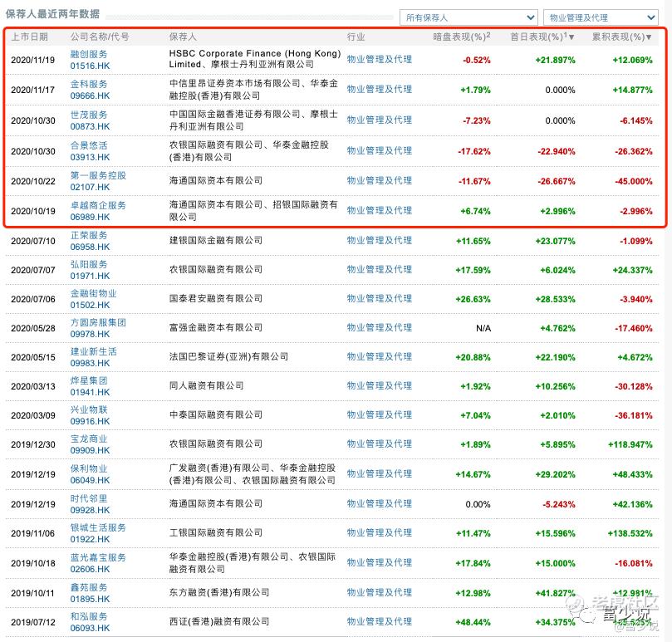The image size is (672, 642).
Task: Open company link 方圆房服集团
Action: (x=98, y=323)
